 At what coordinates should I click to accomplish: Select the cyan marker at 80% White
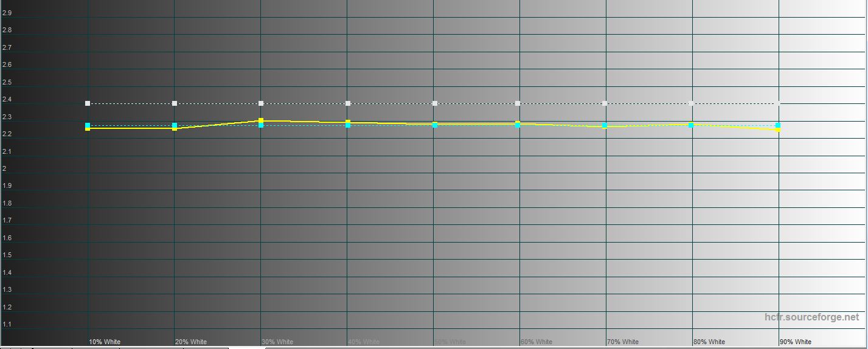pyautogui.click(x=691, y=125)
